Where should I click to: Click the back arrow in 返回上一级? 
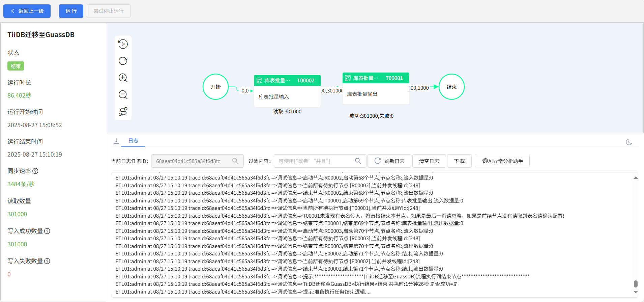[x=12, y=11]
